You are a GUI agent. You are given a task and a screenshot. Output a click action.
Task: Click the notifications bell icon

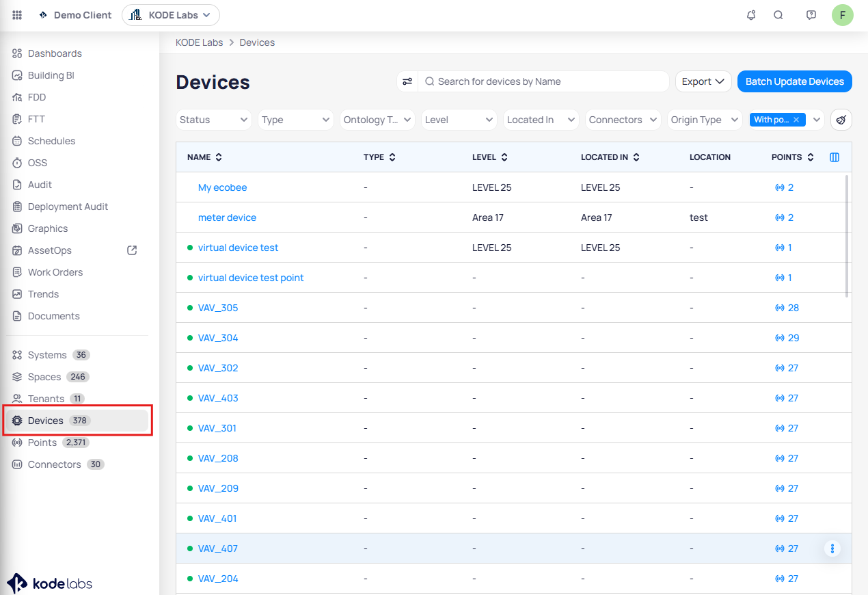751,15
